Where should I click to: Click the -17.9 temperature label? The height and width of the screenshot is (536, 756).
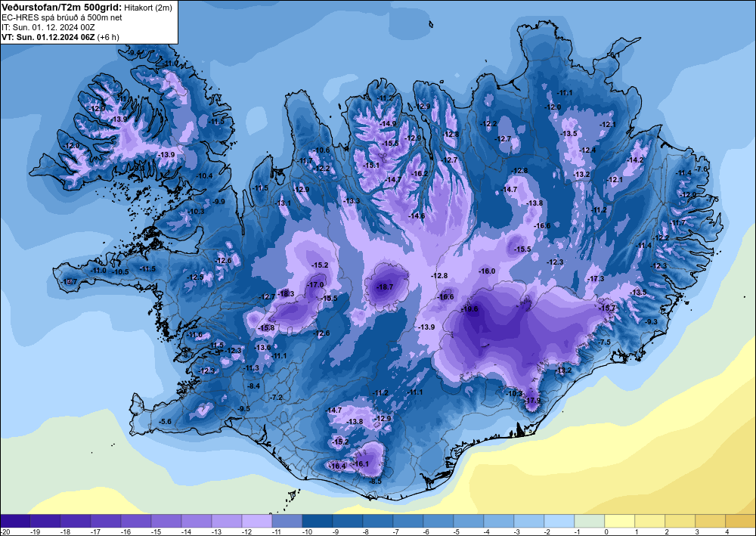[533, 401]
